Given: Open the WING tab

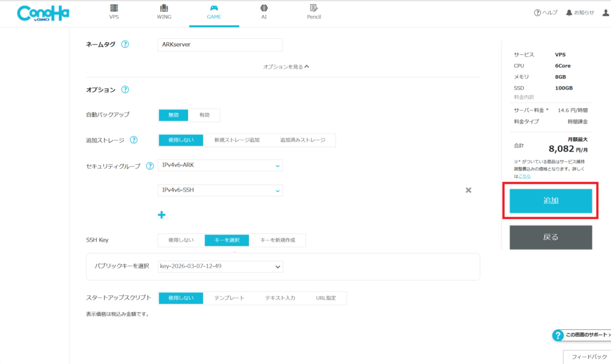Looking at the screenshot, I should pos(164,12).
